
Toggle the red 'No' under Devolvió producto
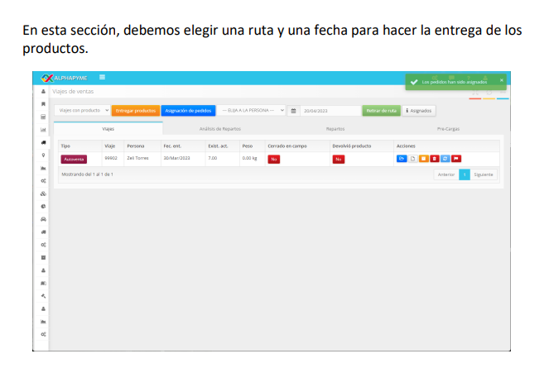point(338,159)
